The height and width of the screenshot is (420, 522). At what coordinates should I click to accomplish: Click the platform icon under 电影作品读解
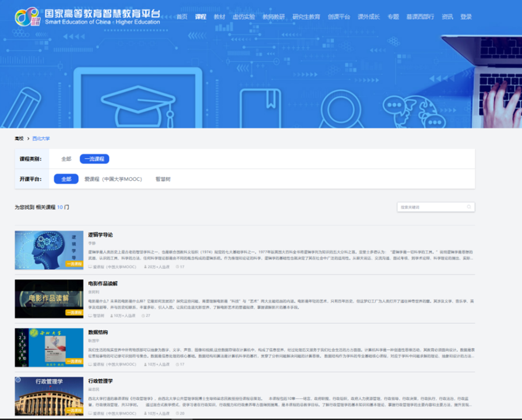pyautogui.click(x=90, y=316)
